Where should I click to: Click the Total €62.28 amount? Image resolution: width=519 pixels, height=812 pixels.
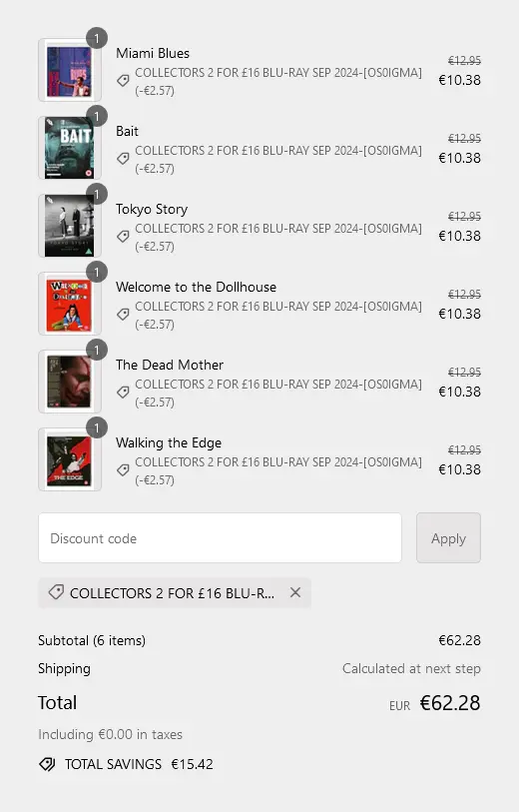tap(450, 703)
